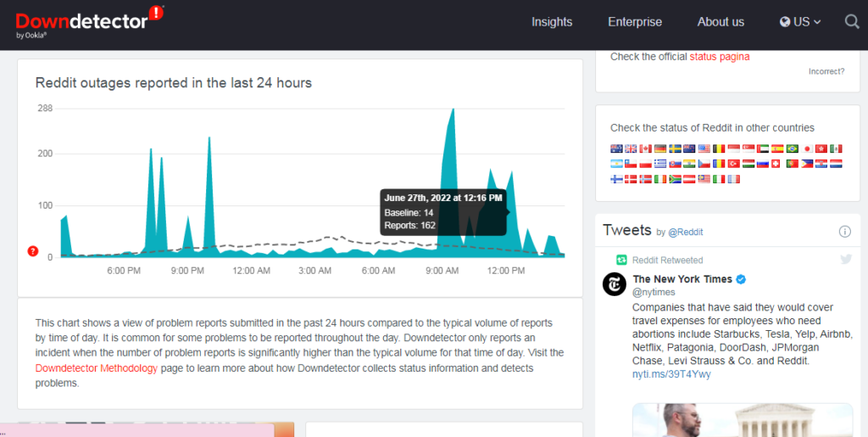The height and width of the screenshot is (437, 868).
Task: Select the Argentina flag
Action: pos(617,164)
